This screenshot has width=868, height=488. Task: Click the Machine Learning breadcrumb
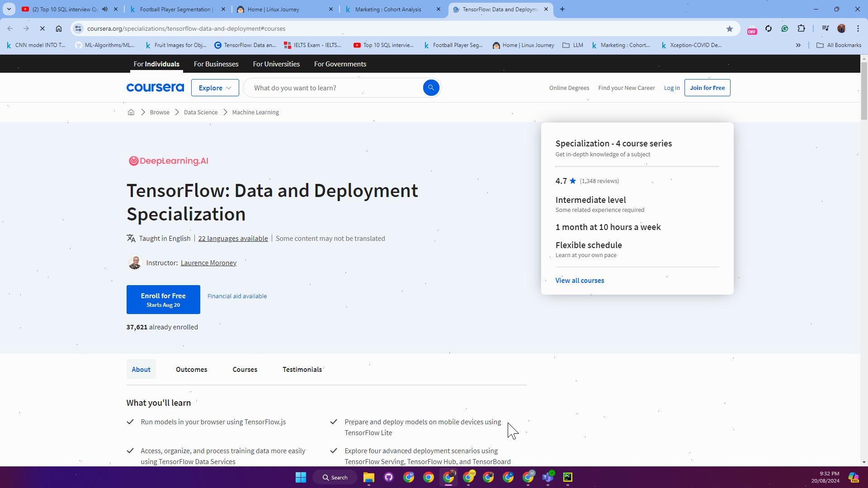tap(255, 112)
